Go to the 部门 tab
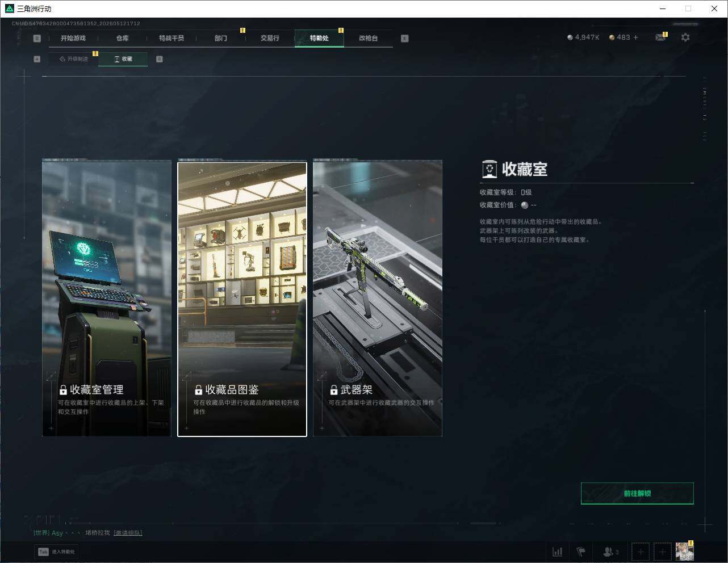The width and height of the screenshot is (728, 563). pos(221,38)
